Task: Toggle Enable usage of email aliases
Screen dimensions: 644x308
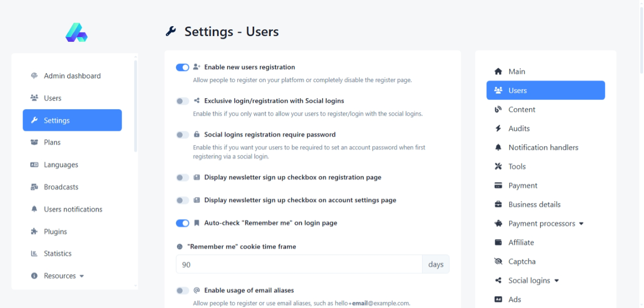Action: click(x=183, y=291)
